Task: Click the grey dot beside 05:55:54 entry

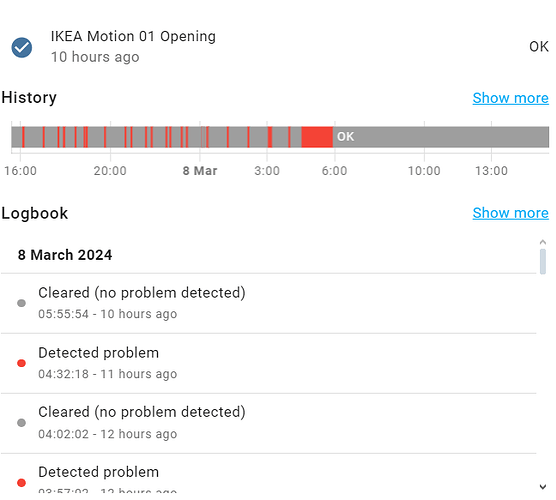Action: [x=21, y=303]
